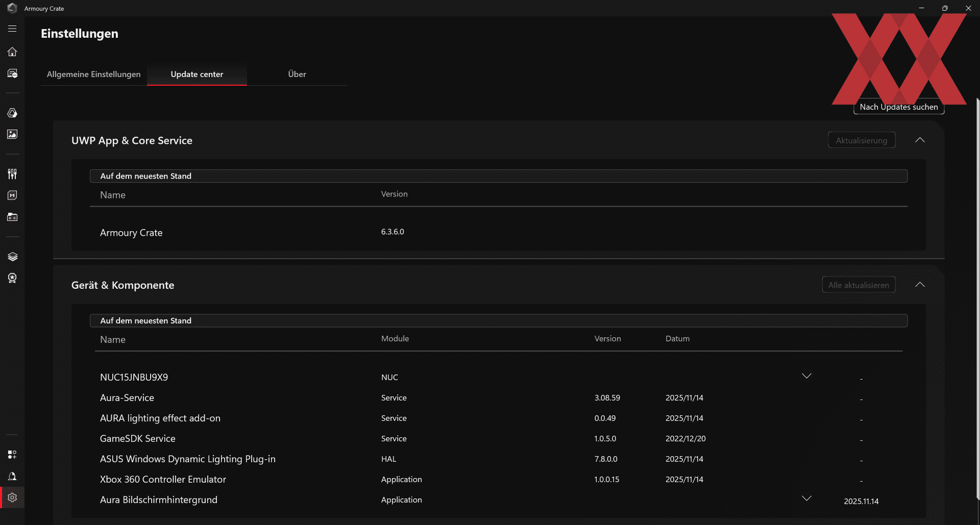The height and width of the screenshot is (525, 980).
Task: Open the M-box macro icon in sidebar
Action: [12, 195]
